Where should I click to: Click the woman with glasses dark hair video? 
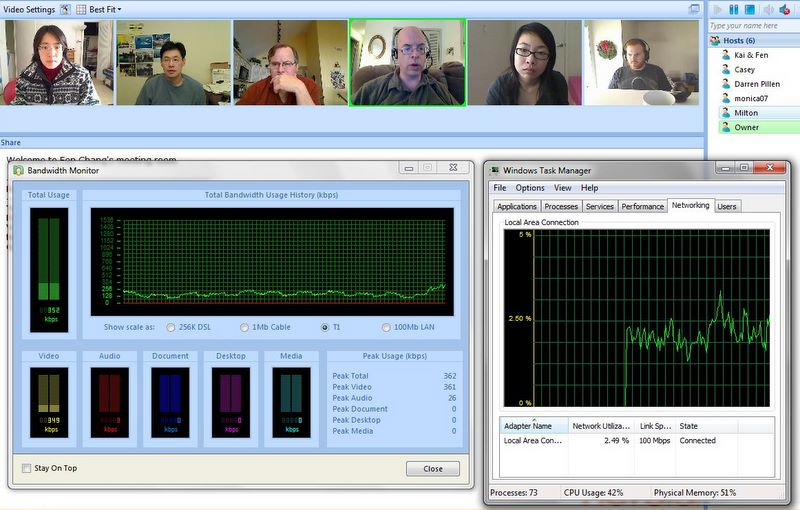[x=524, y=62]
